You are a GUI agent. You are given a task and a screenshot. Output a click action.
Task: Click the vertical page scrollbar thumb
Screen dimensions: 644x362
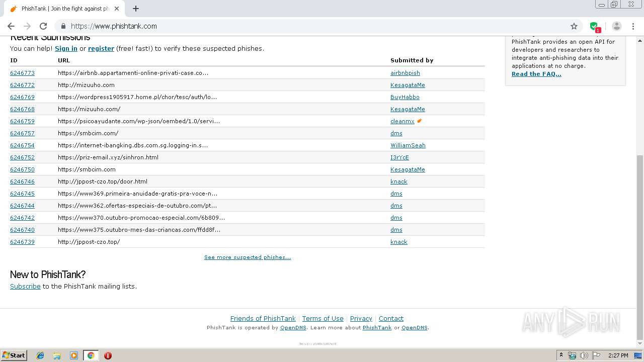640,247
